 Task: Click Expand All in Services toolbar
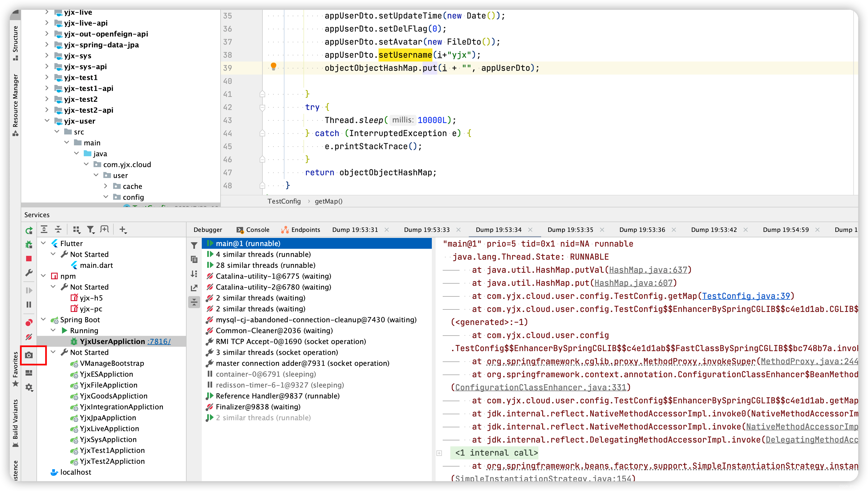tap(44, 230)
